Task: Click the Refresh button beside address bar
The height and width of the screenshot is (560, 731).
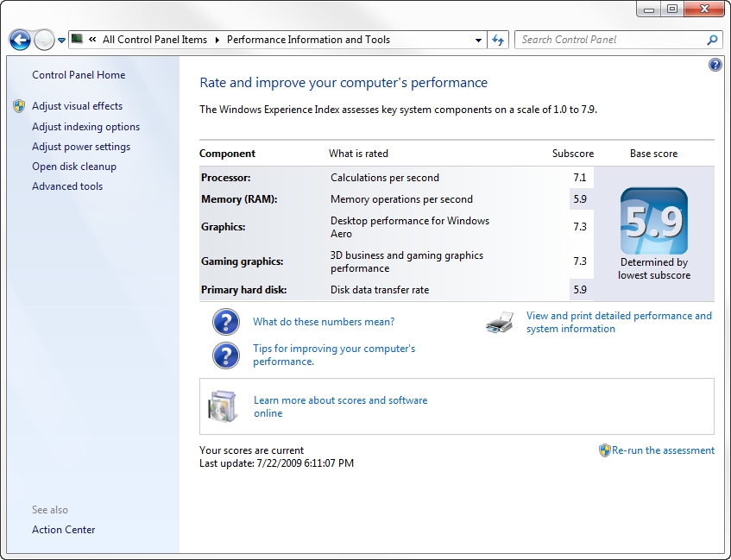Action: point(498,40)
